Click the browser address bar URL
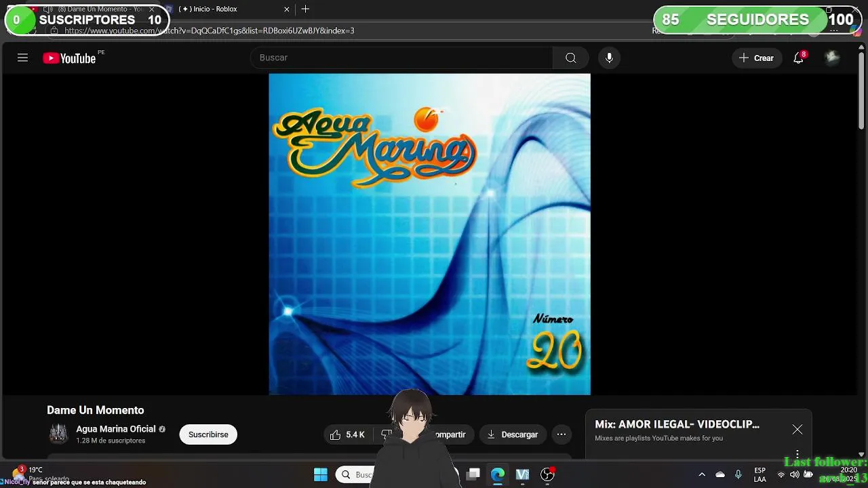 [210, 30]
